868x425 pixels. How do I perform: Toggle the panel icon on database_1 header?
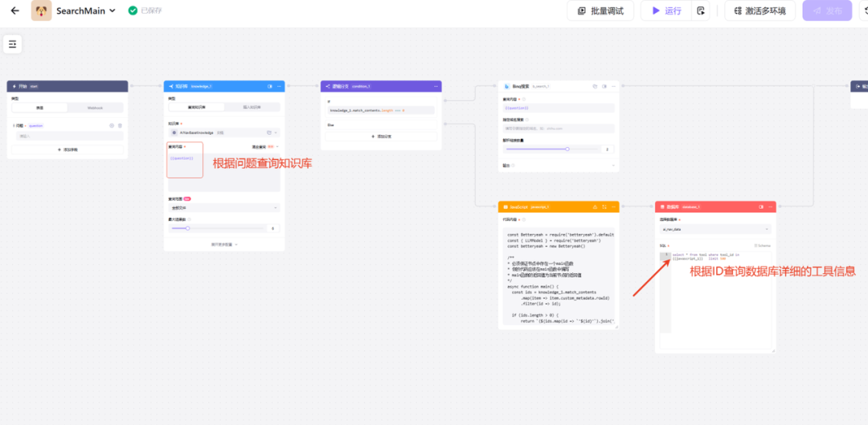click(761, 207)
